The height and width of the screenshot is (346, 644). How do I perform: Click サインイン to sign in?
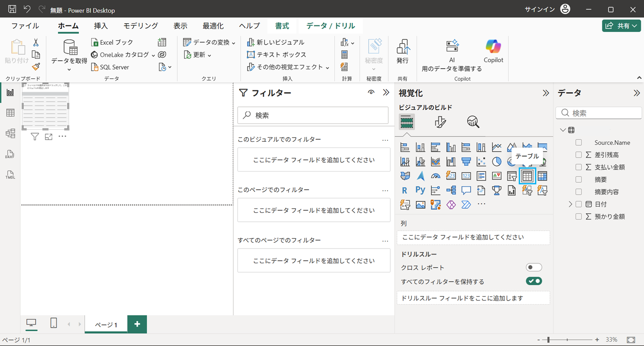tap(540, 9)
